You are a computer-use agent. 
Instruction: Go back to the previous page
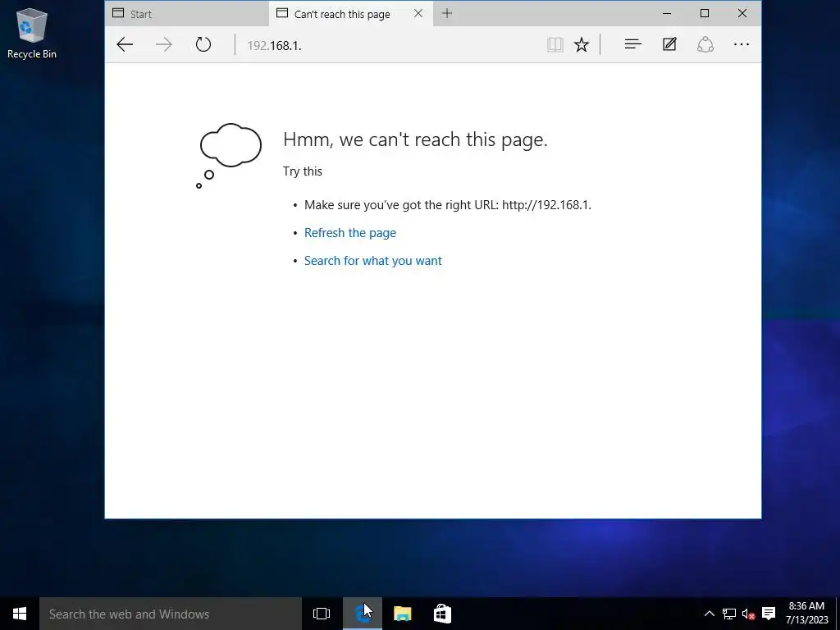coord(125,44)
